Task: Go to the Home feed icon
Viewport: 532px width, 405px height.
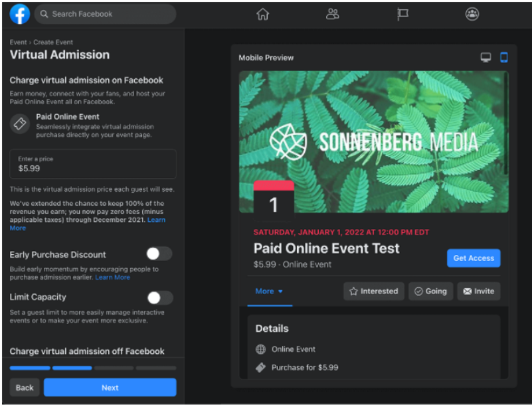Action: point(262,14)
